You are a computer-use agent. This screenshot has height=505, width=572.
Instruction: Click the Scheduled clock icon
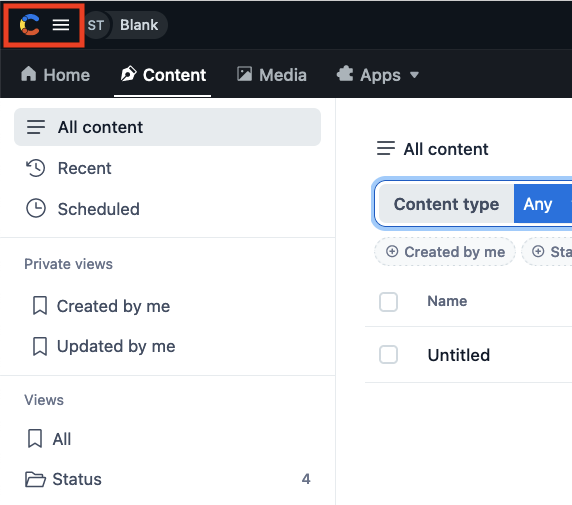coord(36,209)
